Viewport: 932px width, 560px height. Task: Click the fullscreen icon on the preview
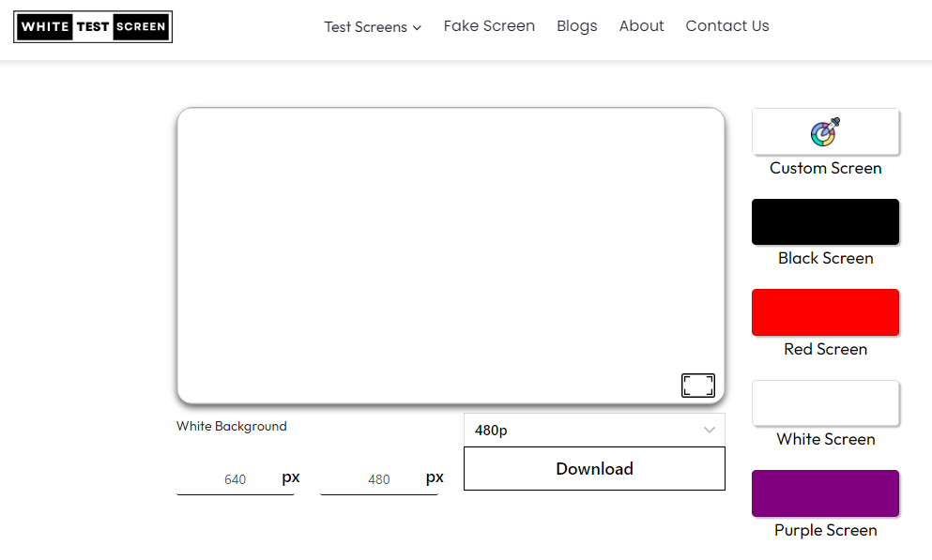point(698,385)
